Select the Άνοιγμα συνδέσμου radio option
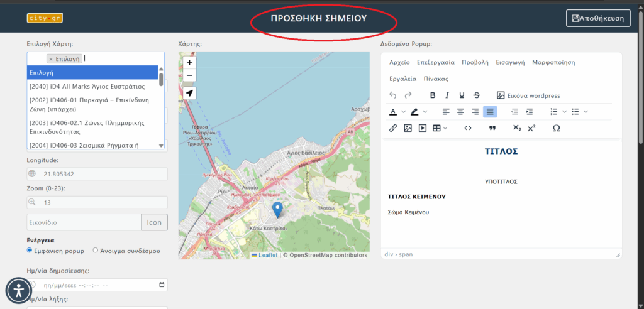 pos(96,251)
